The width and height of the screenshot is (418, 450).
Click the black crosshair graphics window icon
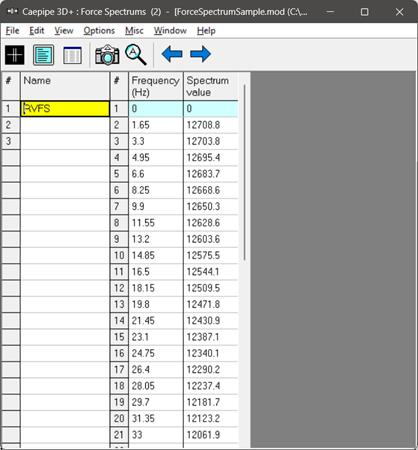tap(15, 55)
